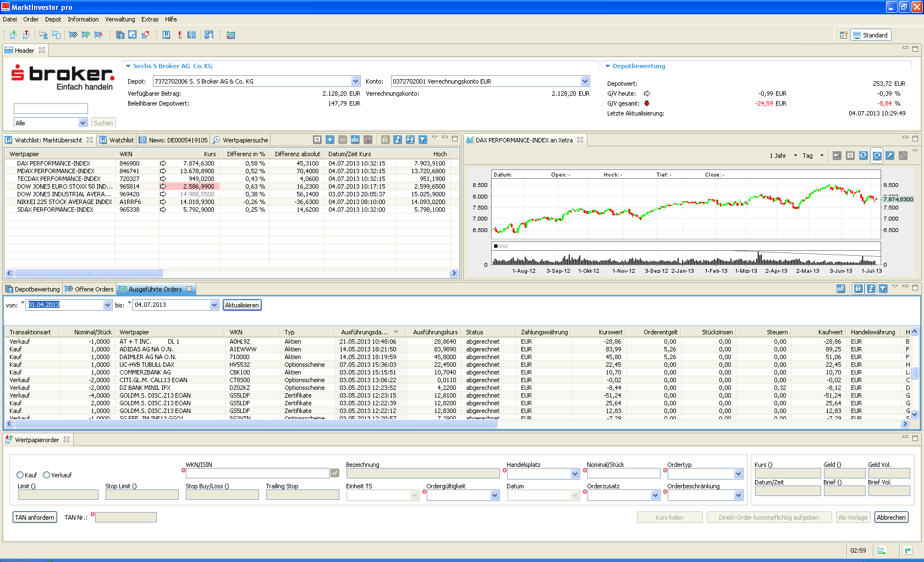Viewport: 924px width, 562px height.
Task: Toggle the lock button in the executed orders panel
Action: [x=858, y=289]
